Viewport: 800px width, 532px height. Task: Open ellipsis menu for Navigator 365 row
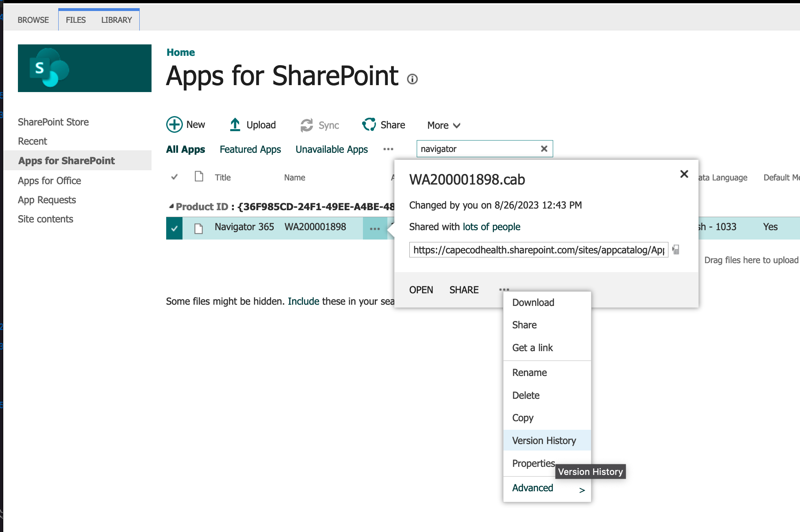[375, 229]
